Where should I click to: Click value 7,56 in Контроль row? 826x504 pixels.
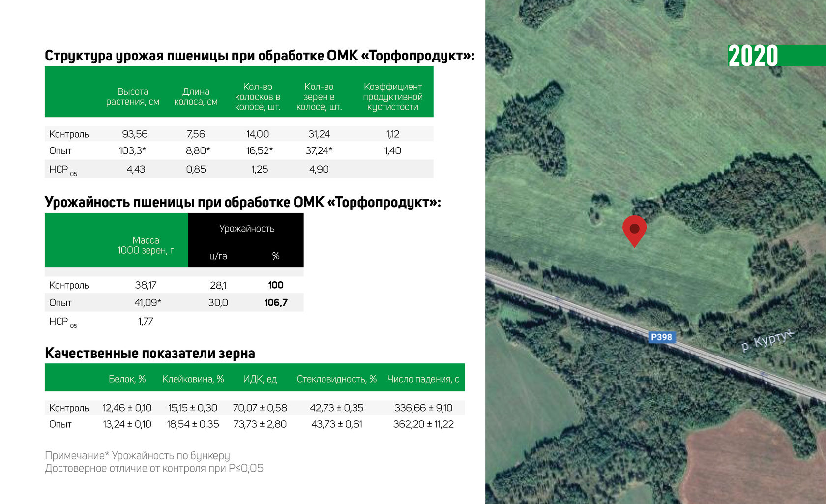196,134
